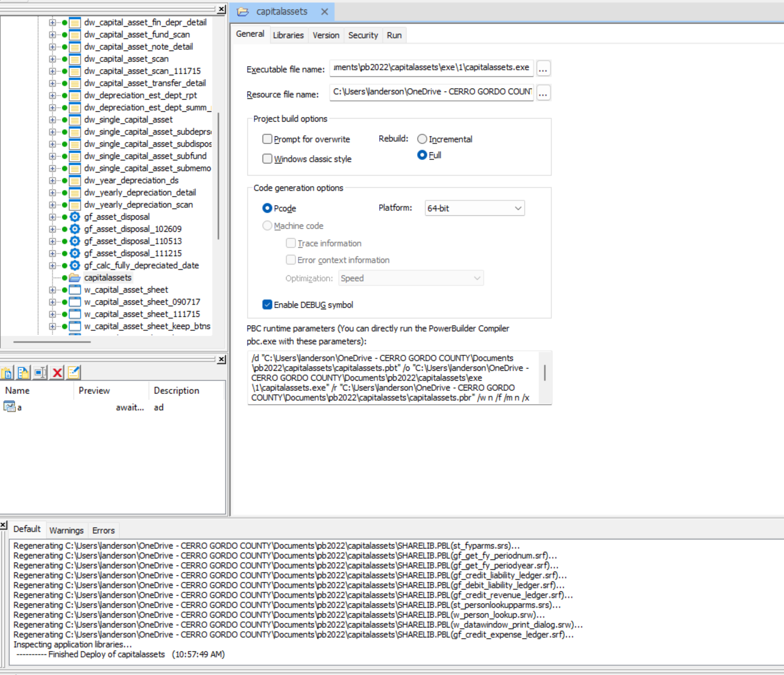Click the red X delete clip icon
The image size is (784, 675).
tap(57, 373)
